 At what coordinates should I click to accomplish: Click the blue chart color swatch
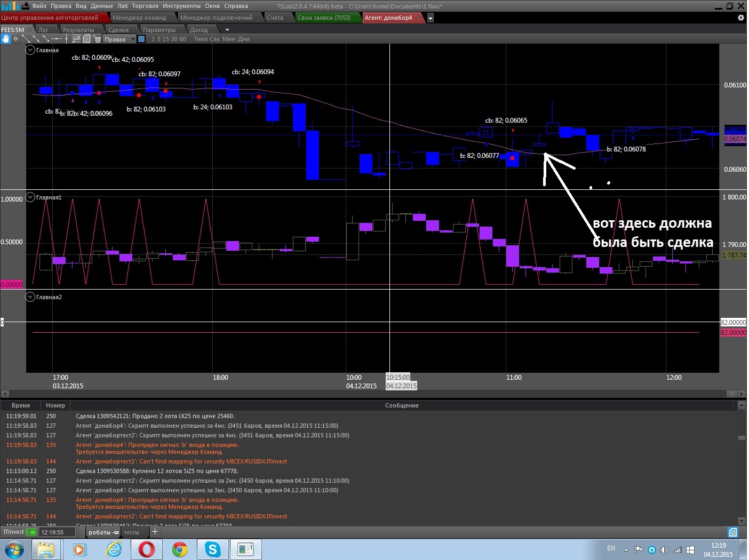(x=141, y=39)
